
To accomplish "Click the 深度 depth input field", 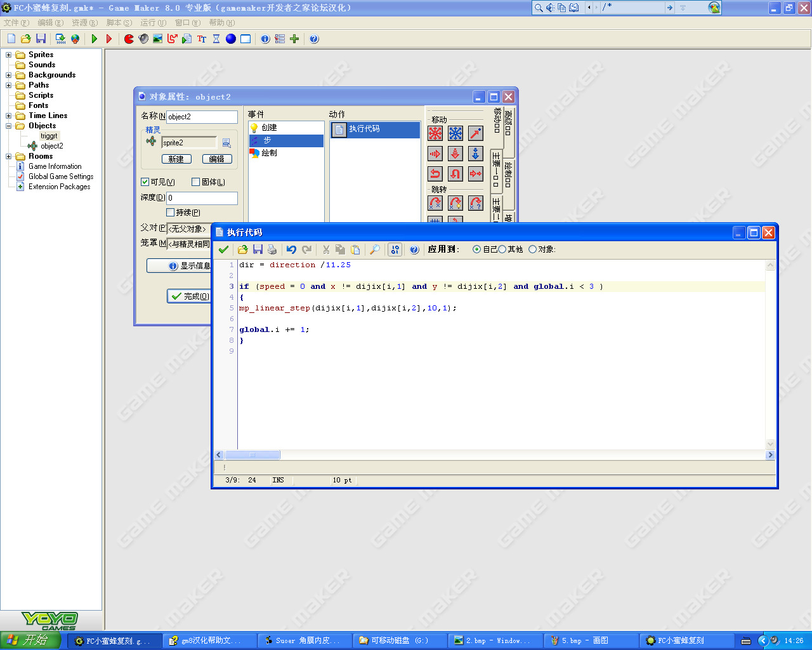I will pos(202,198).
